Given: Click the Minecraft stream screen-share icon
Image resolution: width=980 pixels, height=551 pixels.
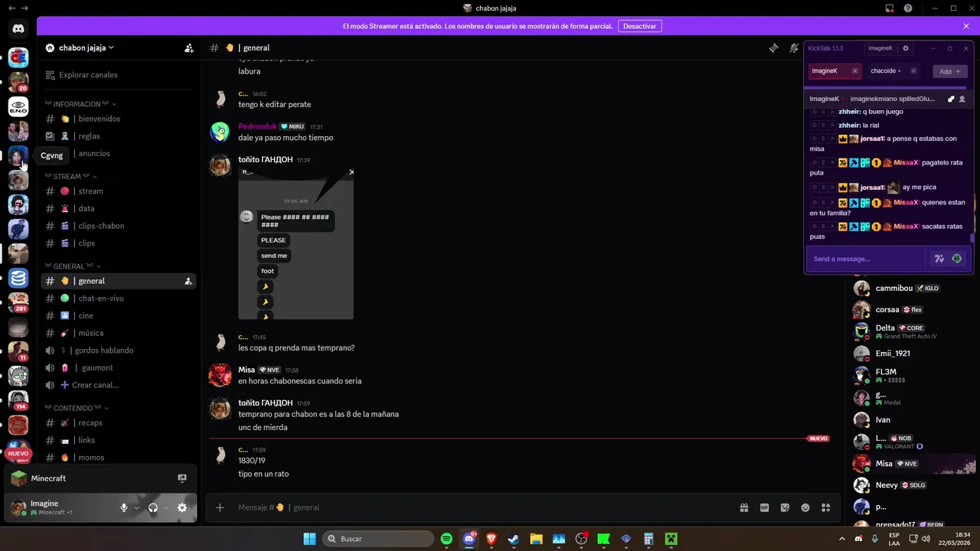Looking at the screenshot, I should (x=182, y=478).
